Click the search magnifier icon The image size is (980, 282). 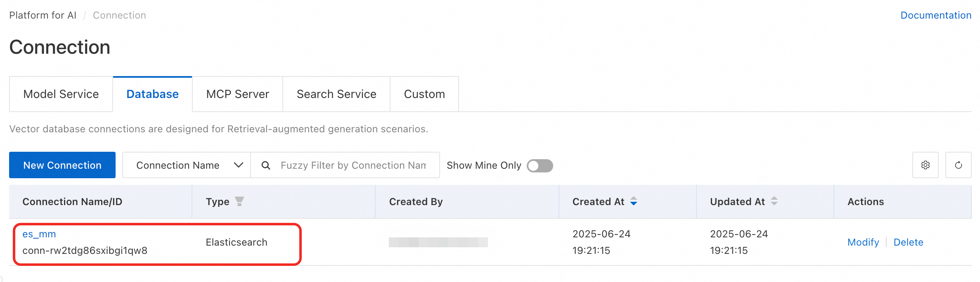[x=266, y=165]
